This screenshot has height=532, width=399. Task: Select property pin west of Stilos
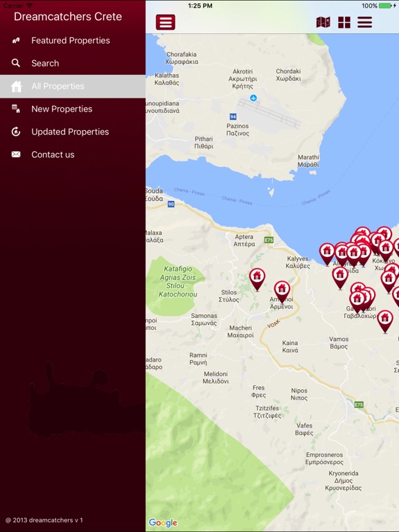pos(257,280)
